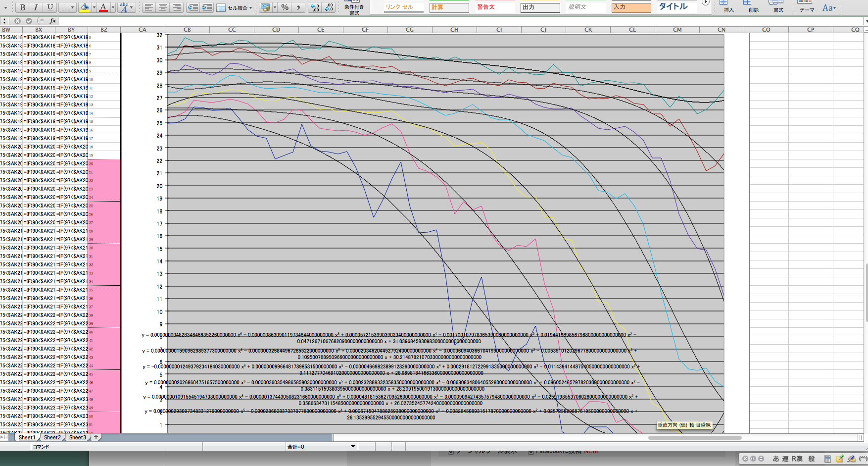The width and height of the screenshot is (868, 466).
Task: Show more cell styles arrow
Action: tap(706, 2)
